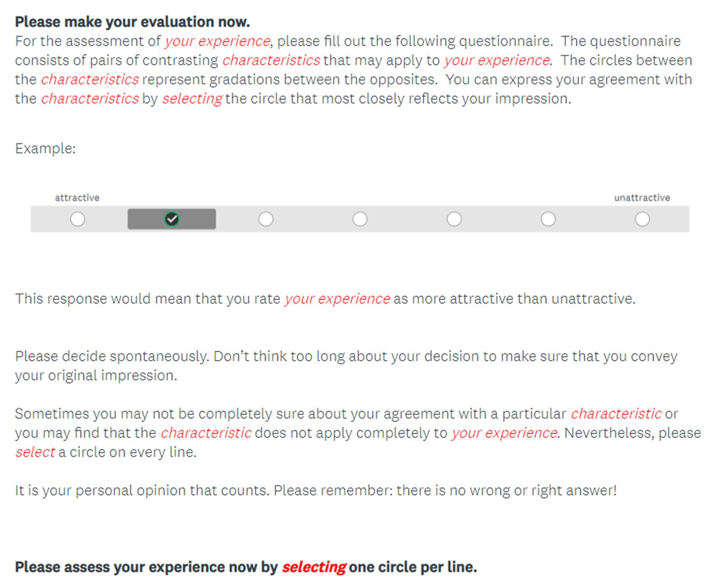
Task: Select the radio circle under 'attractive'
Action: pyautogui.click(x=77, y=219)
